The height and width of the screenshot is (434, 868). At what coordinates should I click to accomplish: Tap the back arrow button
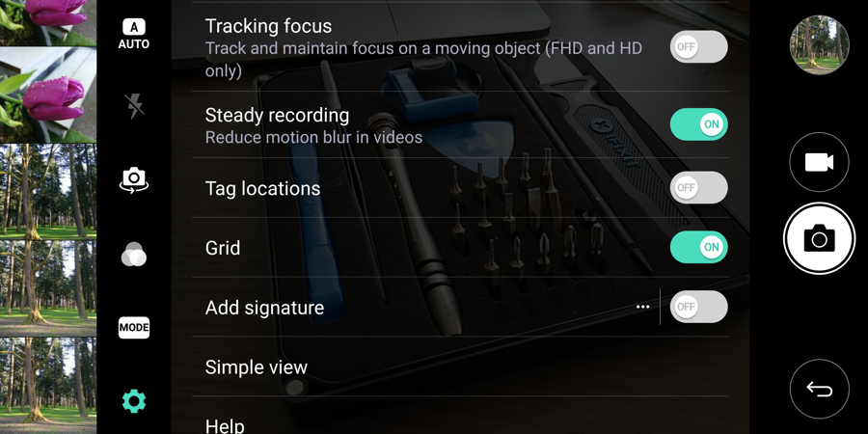tap(819, 390)
